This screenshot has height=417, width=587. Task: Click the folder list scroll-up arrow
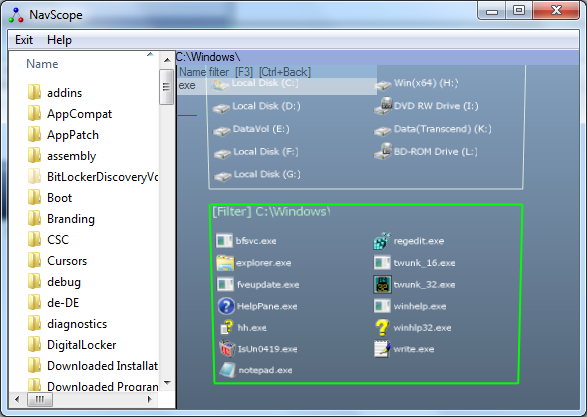point(167,60)
